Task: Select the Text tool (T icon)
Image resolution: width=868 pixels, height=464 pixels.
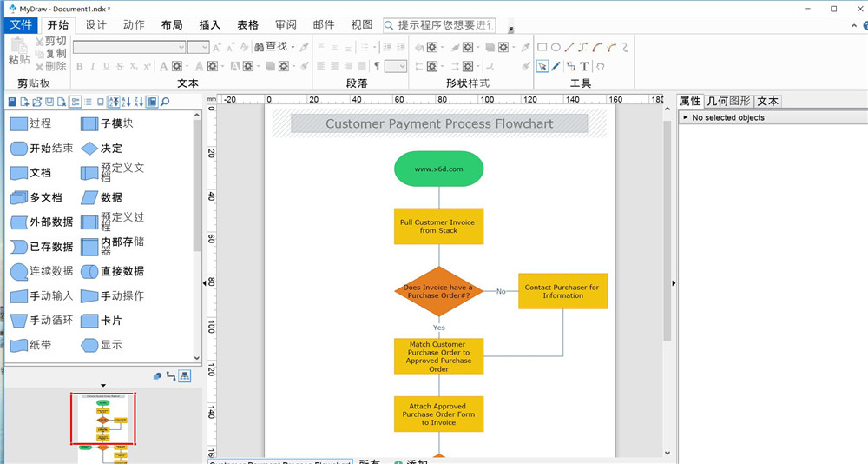Action: coord(584,66)
